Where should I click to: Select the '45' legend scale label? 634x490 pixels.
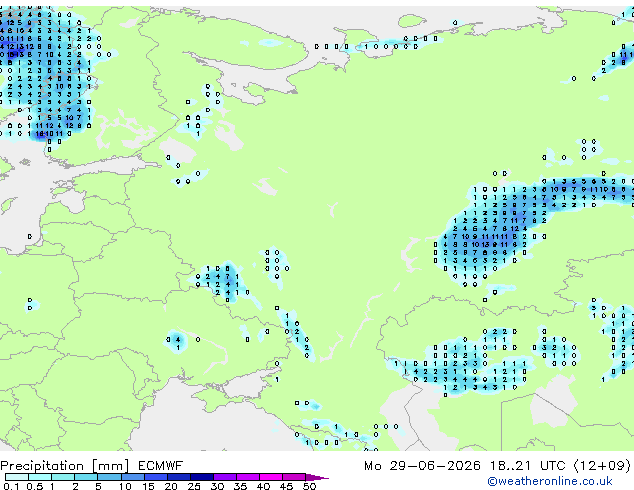click(x=286, y=486)
